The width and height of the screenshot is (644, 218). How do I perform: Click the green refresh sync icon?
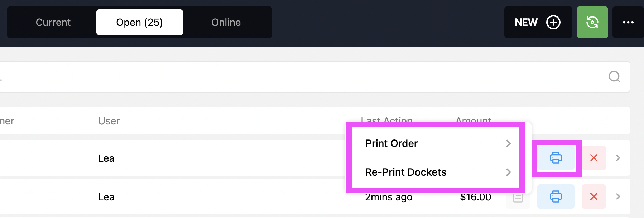(592, 22)
